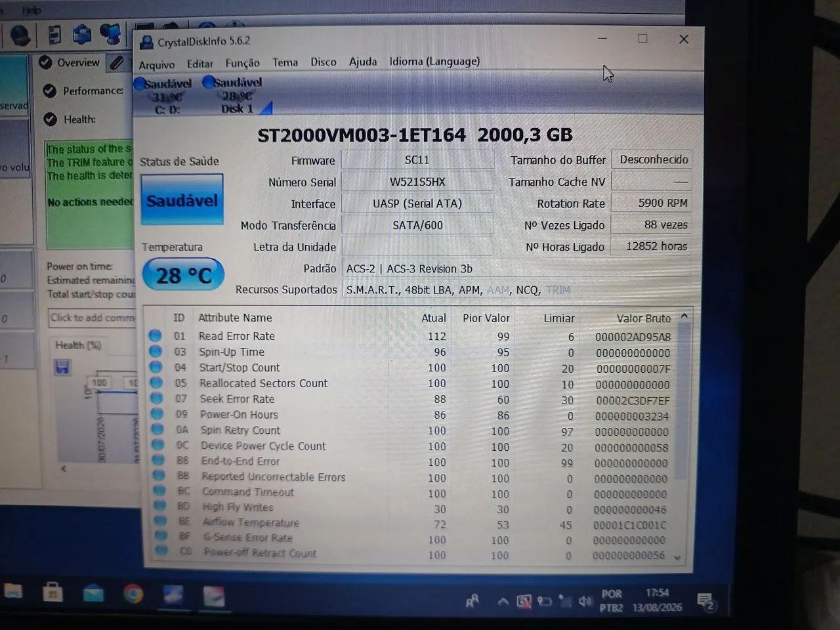
Task: Click the status circle for Spin Retry Count
Action: (x=157, y=430)
